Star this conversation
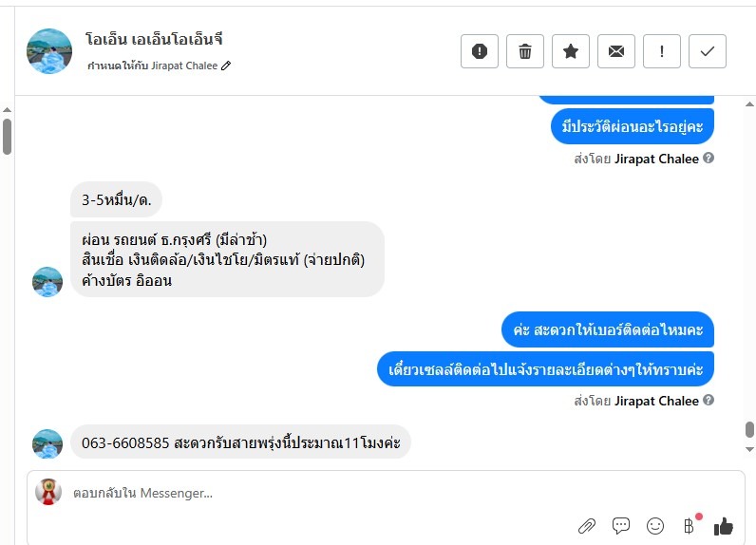This screenshot has height=545, width=756. click(571, 52)
